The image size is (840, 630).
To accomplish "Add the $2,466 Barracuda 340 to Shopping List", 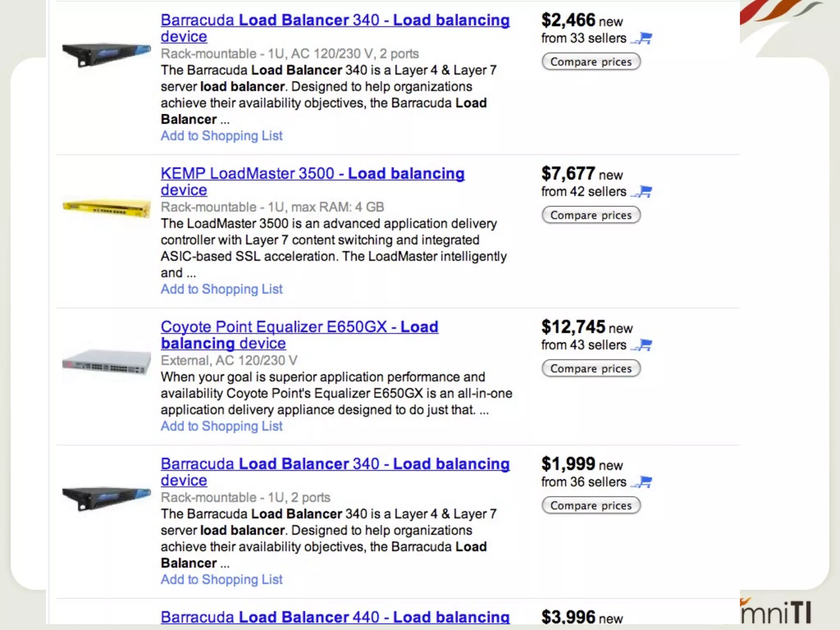I will [x=221, y=136].
